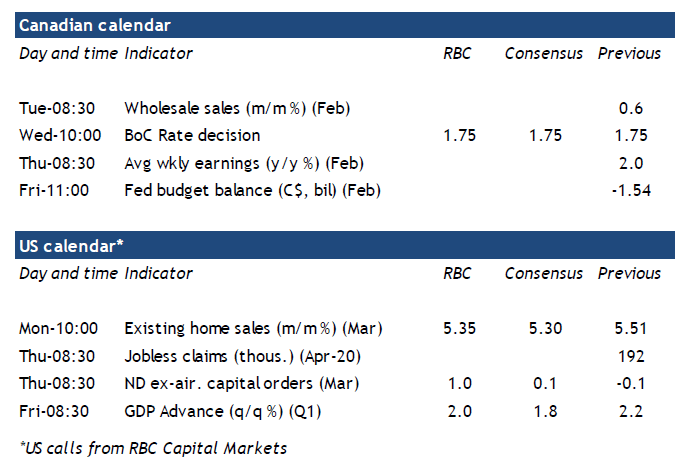Select Avg wkly earnings (y/y %) (Feb)

point(242,162)
